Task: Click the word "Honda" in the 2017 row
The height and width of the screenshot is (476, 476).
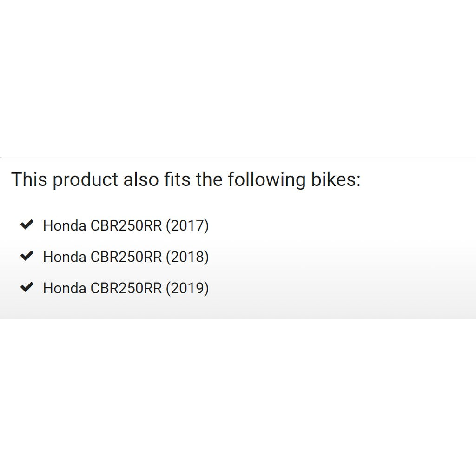Action: point(65,226)
